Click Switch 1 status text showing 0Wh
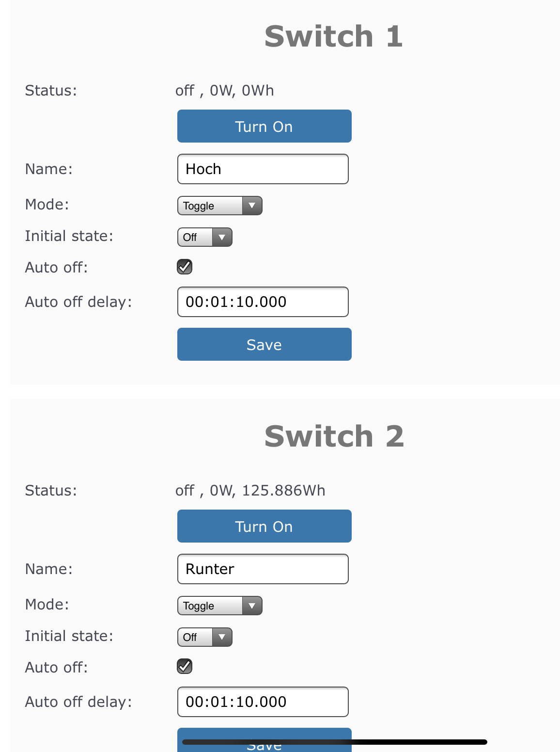The image size is (560, 752). [224, 91]
